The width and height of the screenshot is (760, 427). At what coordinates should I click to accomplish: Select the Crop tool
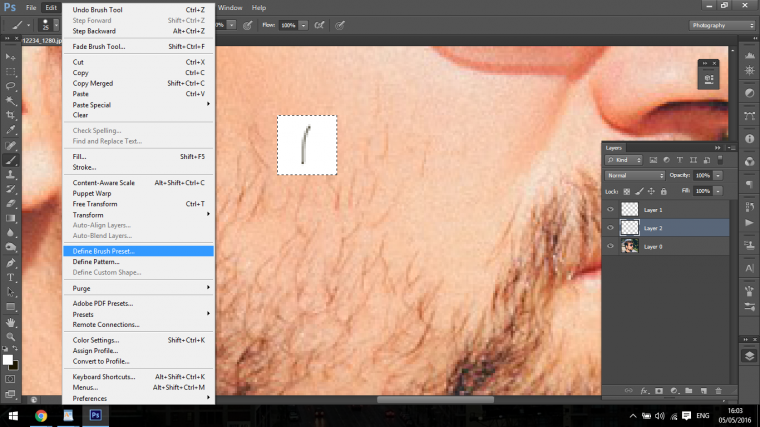10,115
